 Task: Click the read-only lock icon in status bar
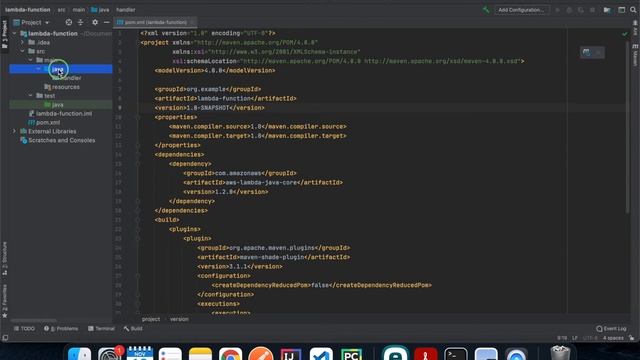pos(631,338)
